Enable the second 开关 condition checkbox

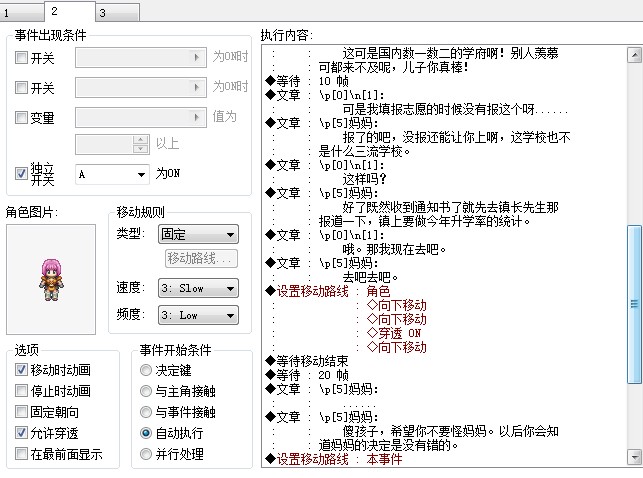[x=21, y=87]
